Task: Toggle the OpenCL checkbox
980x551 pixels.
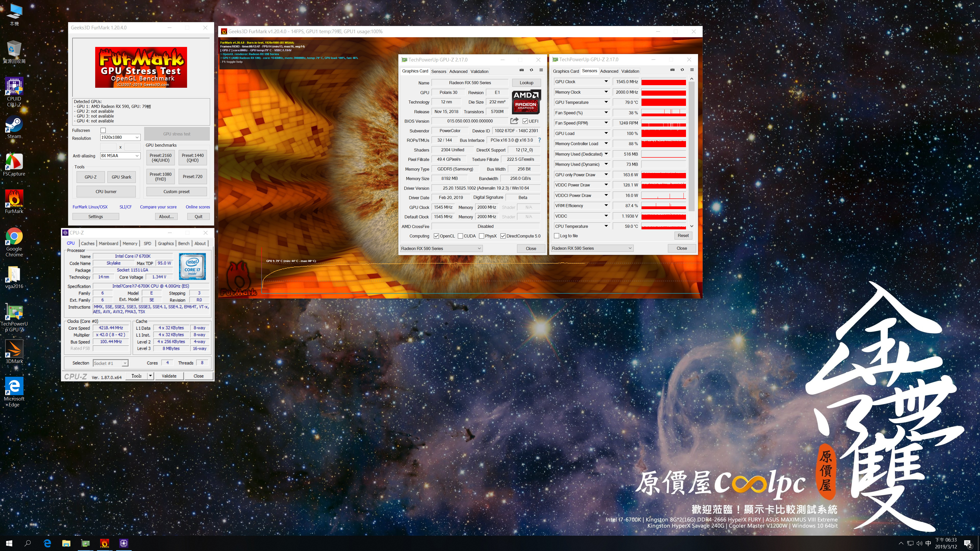Action: 436,236
